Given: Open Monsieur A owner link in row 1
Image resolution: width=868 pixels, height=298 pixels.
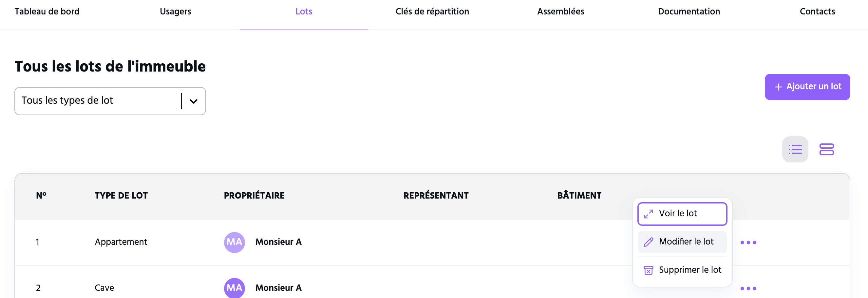Looking at the screenshot, I should [x=278, y=242].
